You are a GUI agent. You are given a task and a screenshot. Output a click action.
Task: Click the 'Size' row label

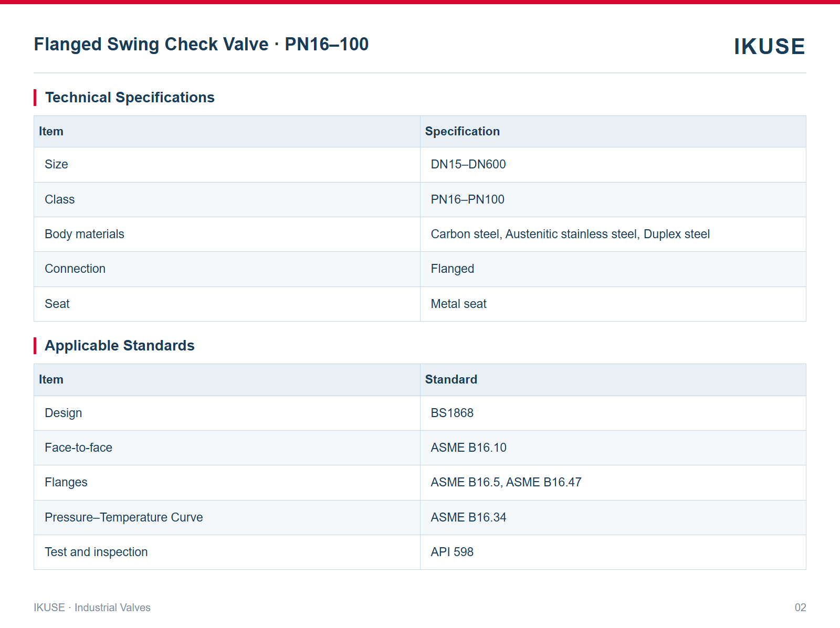point(56,164)
